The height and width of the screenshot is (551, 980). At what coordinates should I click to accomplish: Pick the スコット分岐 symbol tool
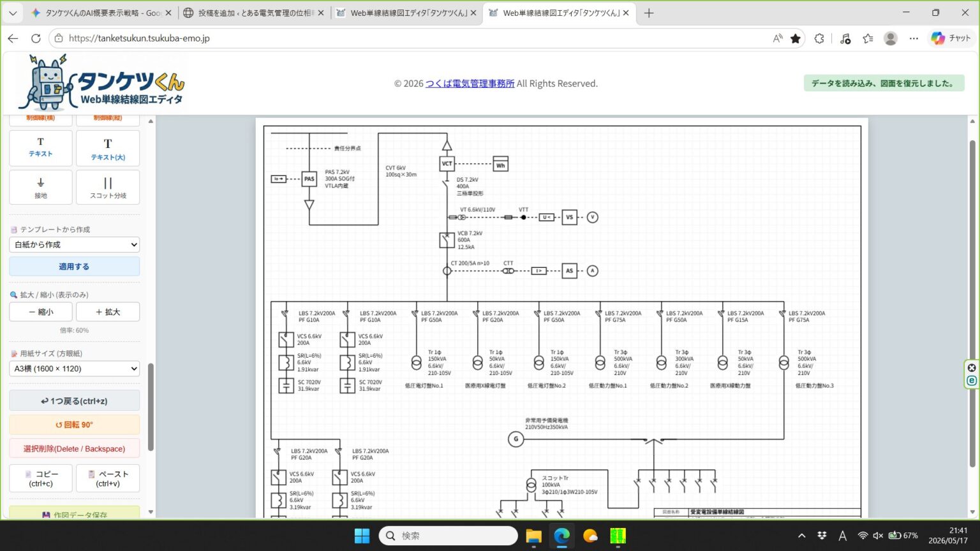pos(108,187)
